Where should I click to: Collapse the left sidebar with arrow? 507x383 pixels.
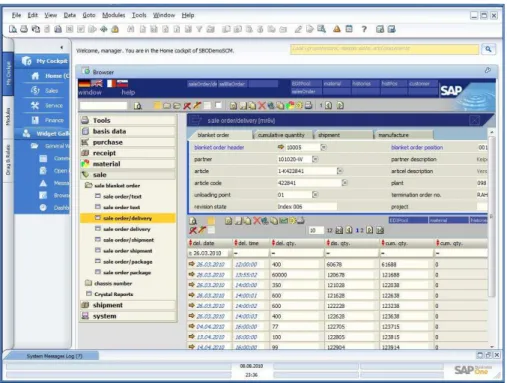pyautogui.click(x=62, y=47)
